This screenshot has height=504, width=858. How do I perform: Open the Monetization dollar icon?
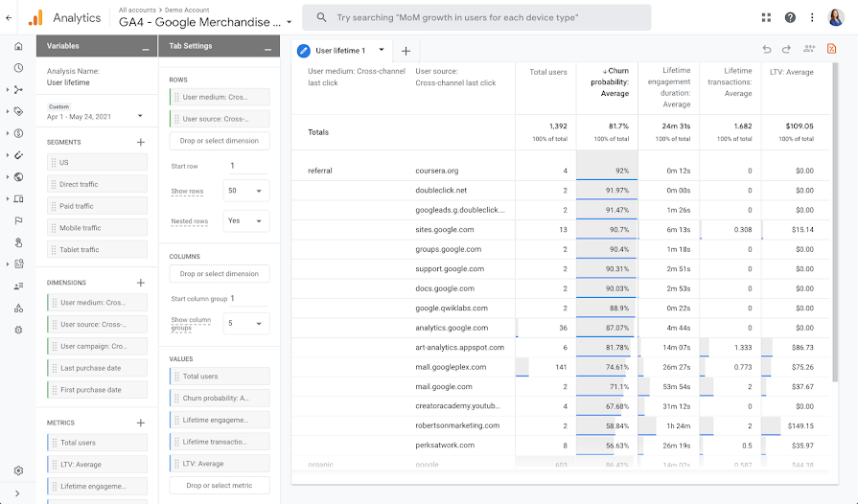coord(18,133)
